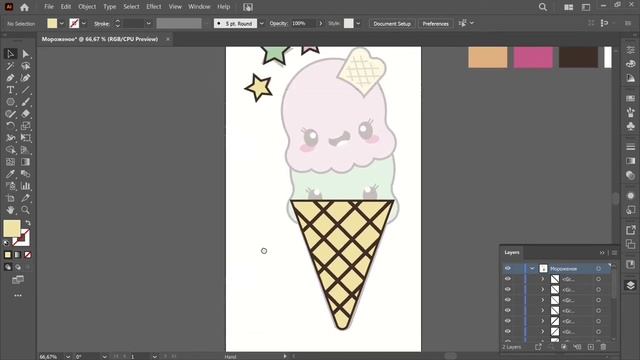Select the Ellipse shape tool

click(x=11, y=102)
